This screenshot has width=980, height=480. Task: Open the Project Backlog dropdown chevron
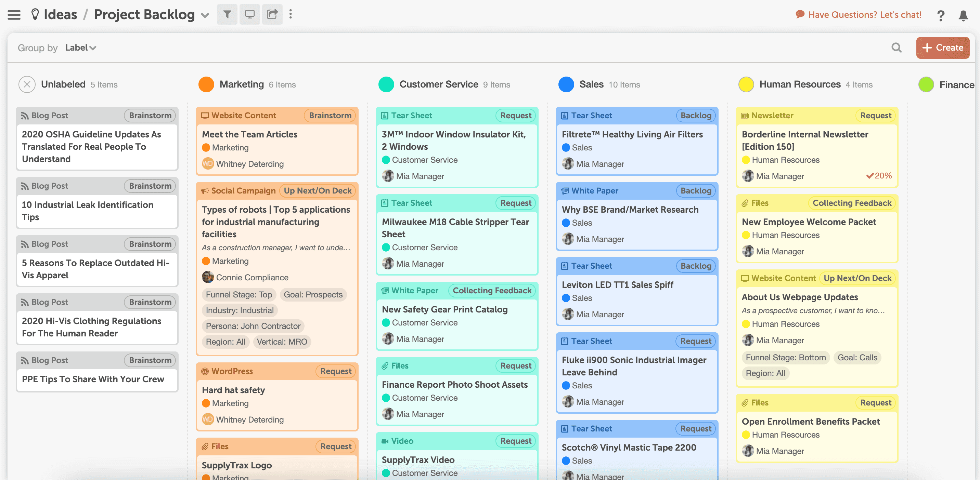point(205,15)
